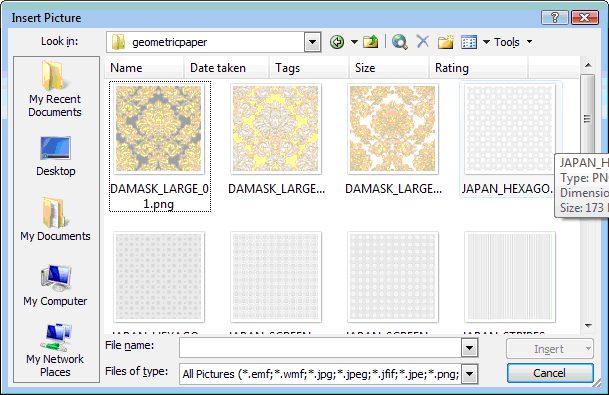Image resolution: width=609 pixels, height=395 pixels.
Task: Open My Network Places
Action: (x=55, y=350)
